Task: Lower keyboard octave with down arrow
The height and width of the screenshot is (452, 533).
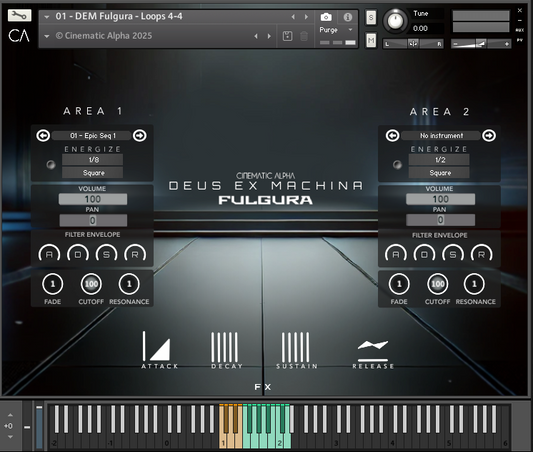Action: pos(10,437)
